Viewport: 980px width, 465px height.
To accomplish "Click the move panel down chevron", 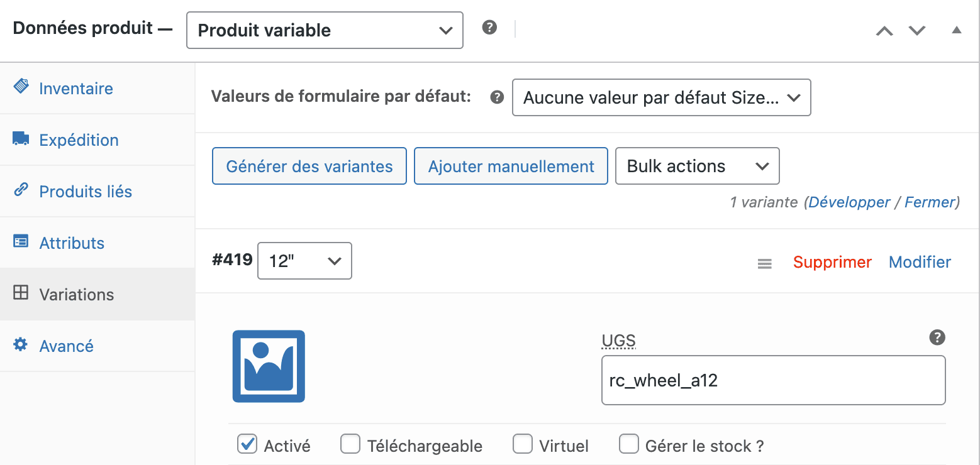I will point(916,30).
